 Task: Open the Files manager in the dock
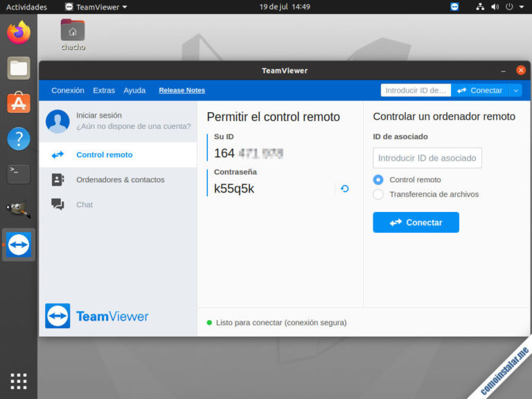coord(19,68)
